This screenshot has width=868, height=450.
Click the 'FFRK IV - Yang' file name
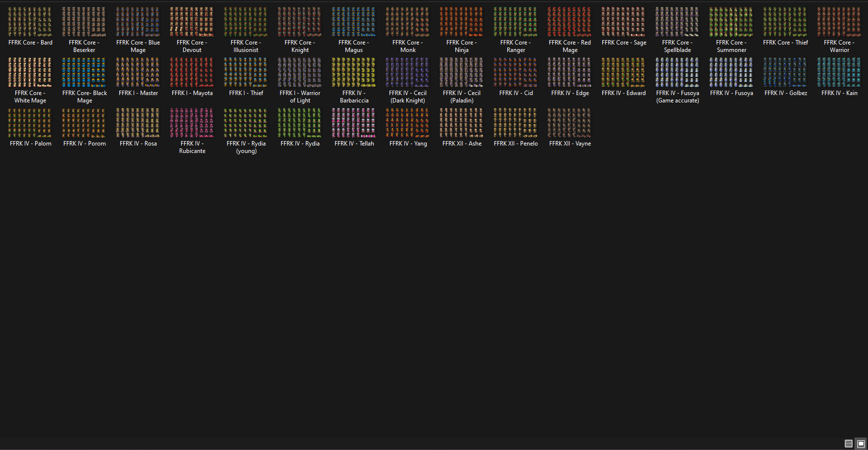coord(408,144)
